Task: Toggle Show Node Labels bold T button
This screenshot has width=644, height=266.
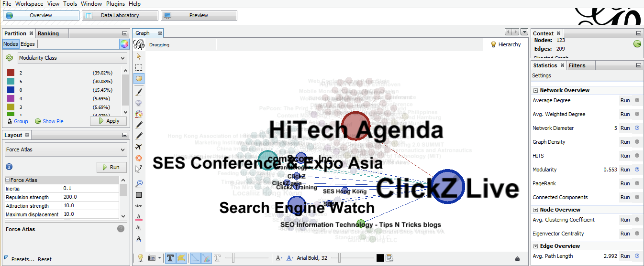Action: coord(170,258)
